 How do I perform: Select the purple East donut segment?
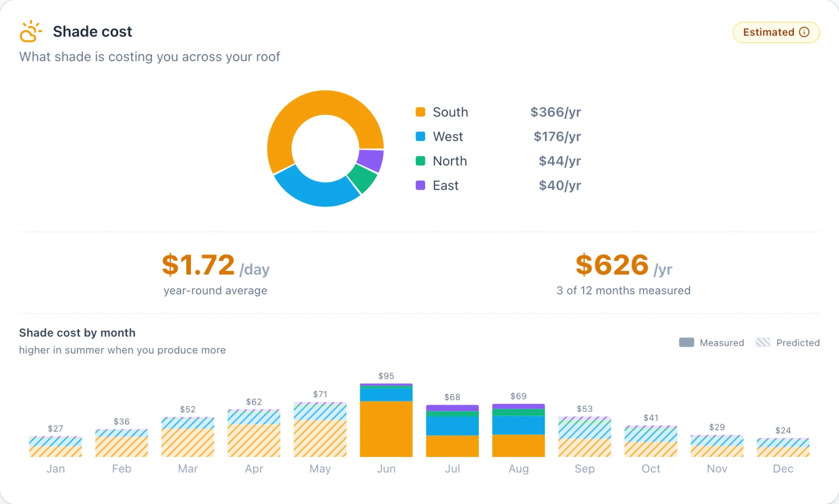pos(372,160)
